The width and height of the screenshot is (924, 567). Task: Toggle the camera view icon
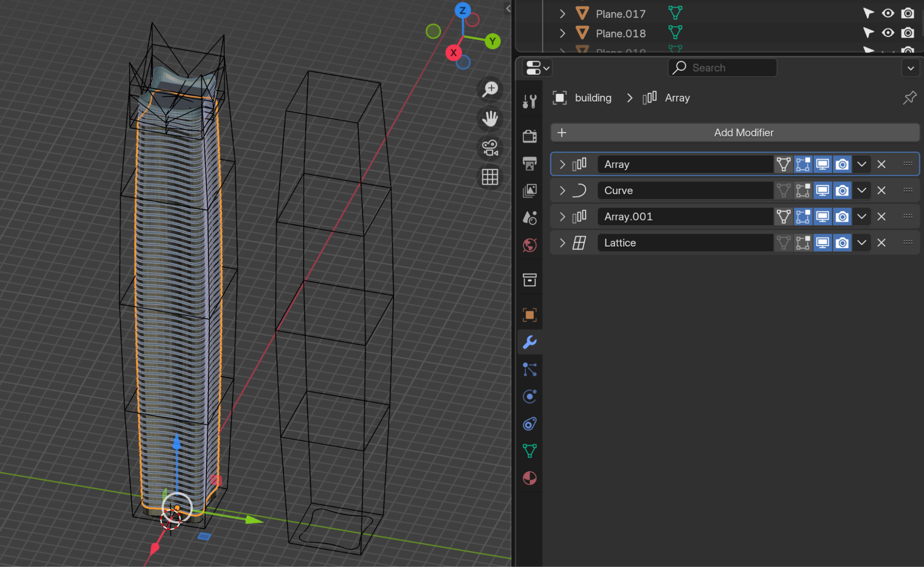tap(490, 148)
